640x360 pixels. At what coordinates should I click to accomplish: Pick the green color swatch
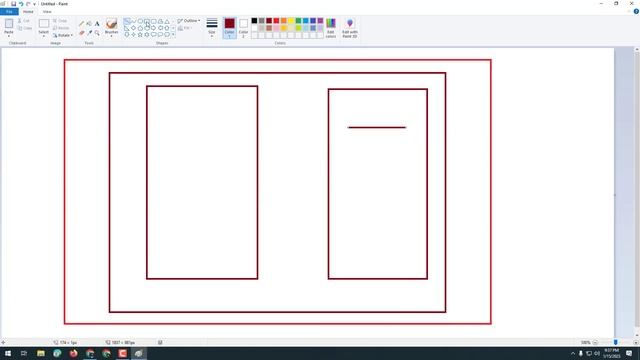298,21
